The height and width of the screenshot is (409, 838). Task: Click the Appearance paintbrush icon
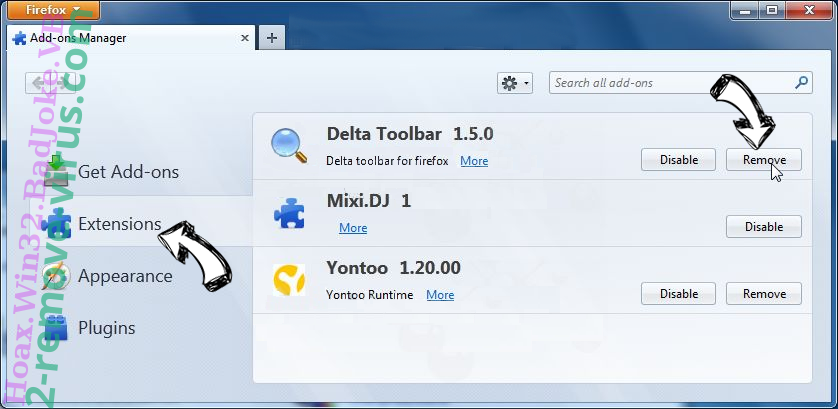point(57,276)
